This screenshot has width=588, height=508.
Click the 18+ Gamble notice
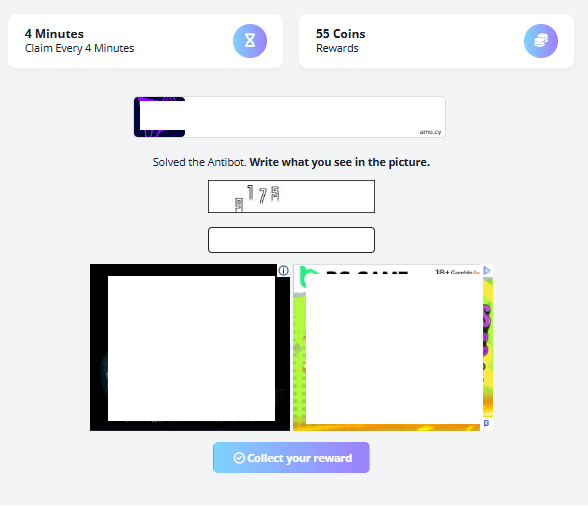457,272
